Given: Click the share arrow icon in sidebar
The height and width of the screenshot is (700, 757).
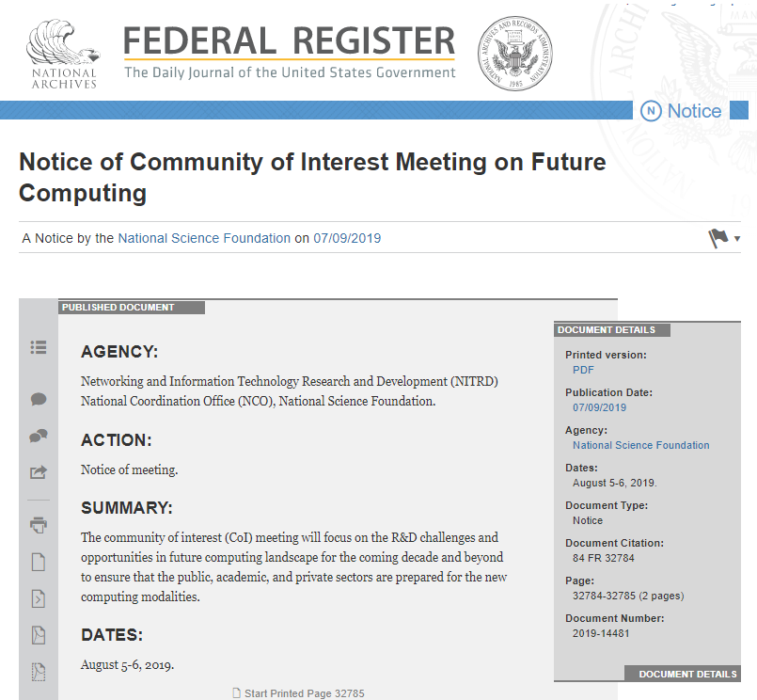Looking at the screenshot, I should pos(39,472).
